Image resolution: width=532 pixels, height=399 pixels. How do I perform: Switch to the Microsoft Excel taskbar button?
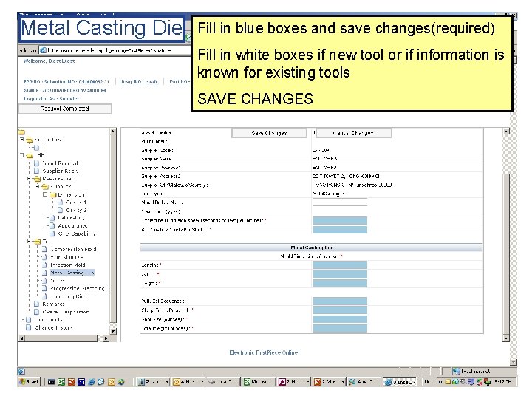click(259, 382)
